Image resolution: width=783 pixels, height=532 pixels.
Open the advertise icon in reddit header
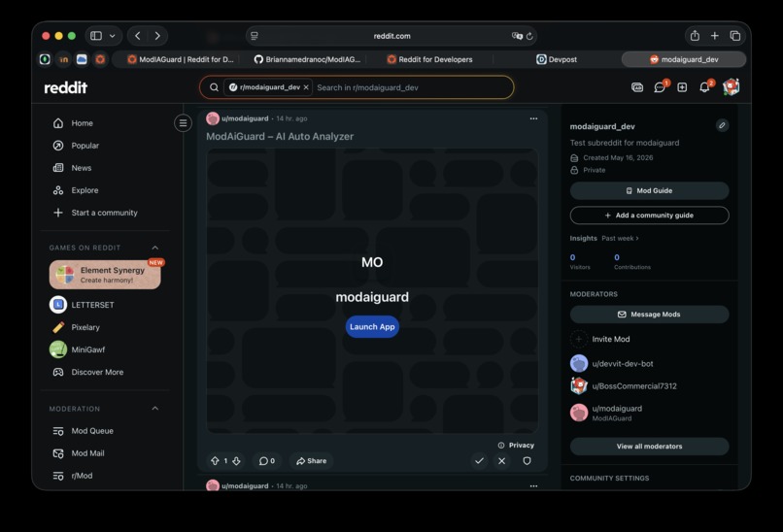(x=637, y=87)
